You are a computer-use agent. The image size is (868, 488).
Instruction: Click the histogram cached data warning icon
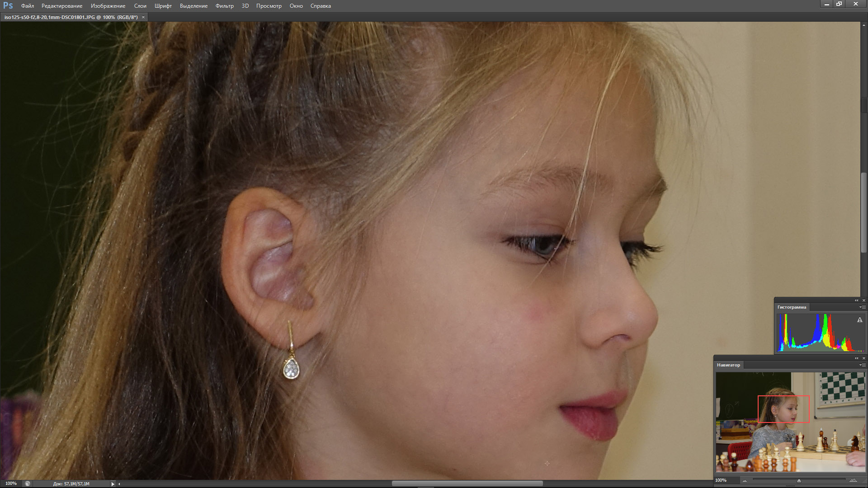pyautogui.click(x=859, y=320)
